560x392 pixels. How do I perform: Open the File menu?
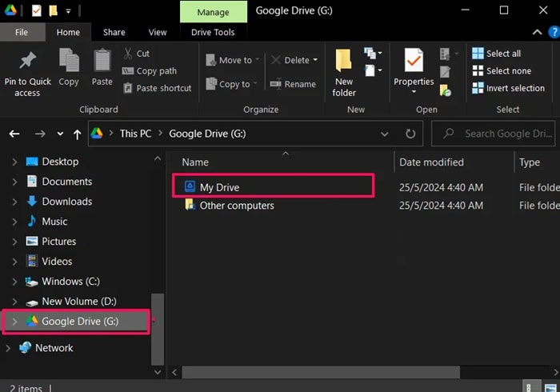click(x=22, y=32)
